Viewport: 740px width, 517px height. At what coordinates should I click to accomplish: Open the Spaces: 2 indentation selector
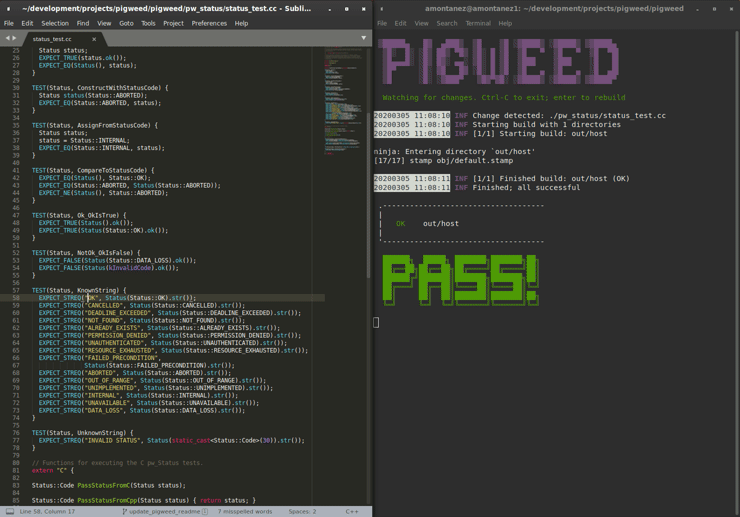[302, 511]
